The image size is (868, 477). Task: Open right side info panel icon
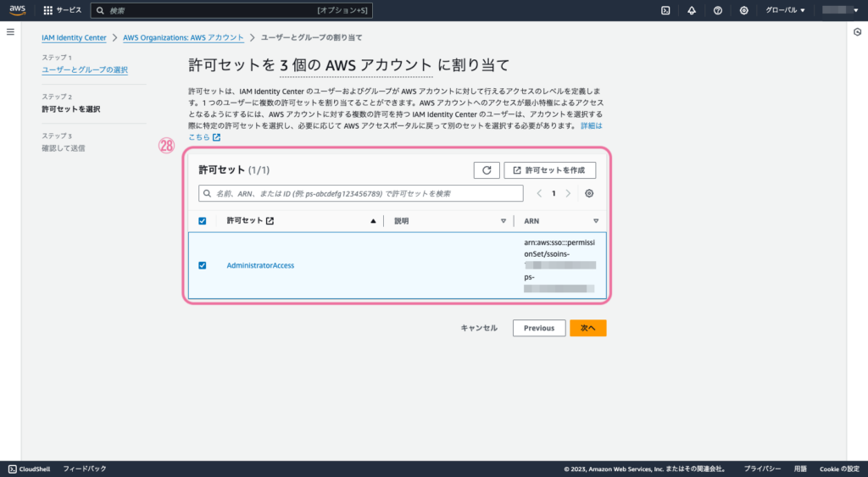tap(857, 32)
